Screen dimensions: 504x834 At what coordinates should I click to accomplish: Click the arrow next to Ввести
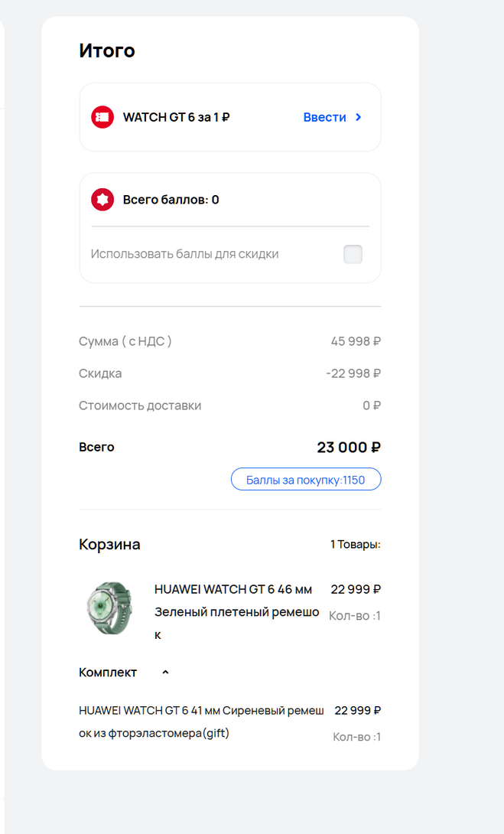pos(359,117)
